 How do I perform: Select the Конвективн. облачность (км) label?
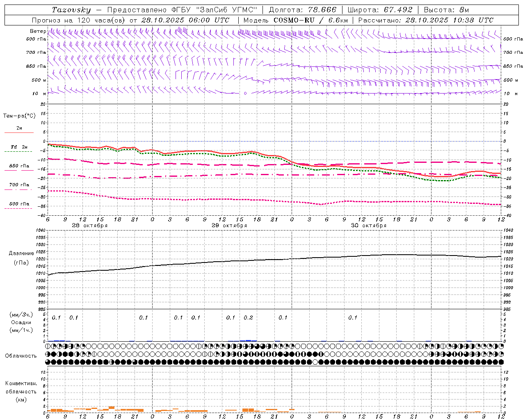click(x=21, y=391)
